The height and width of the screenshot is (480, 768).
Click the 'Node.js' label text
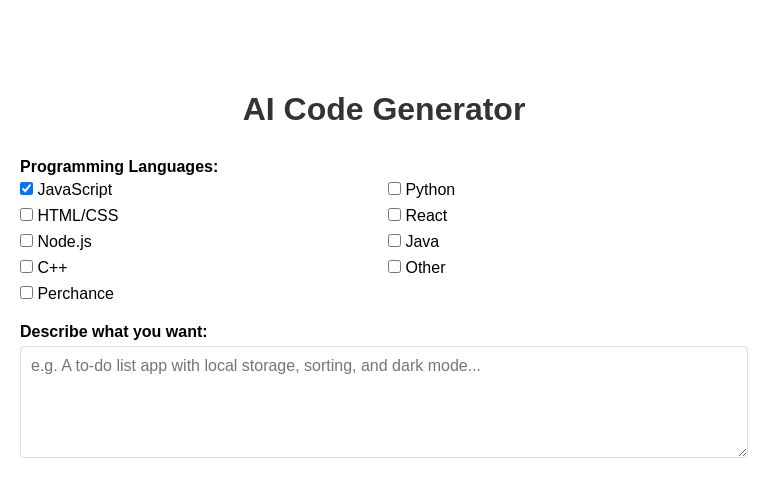[64, 242]
